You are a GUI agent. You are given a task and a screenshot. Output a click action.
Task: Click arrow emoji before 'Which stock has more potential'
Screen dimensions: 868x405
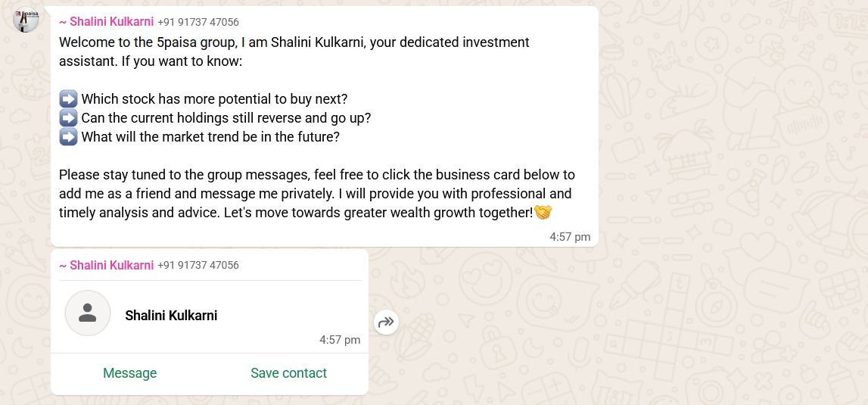tap(68, 99)
